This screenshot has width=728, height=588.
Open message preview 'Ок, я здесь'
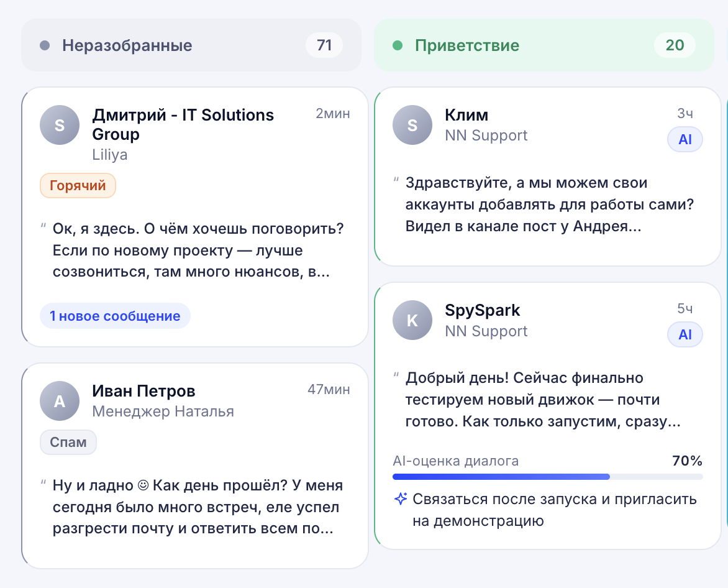[x=198, y=250]
